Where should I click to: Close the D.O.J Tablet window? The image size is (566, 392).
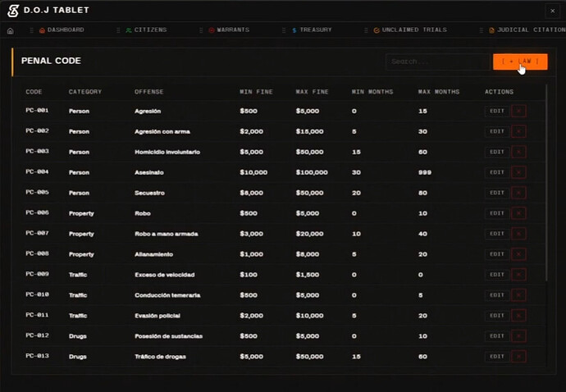552,11
